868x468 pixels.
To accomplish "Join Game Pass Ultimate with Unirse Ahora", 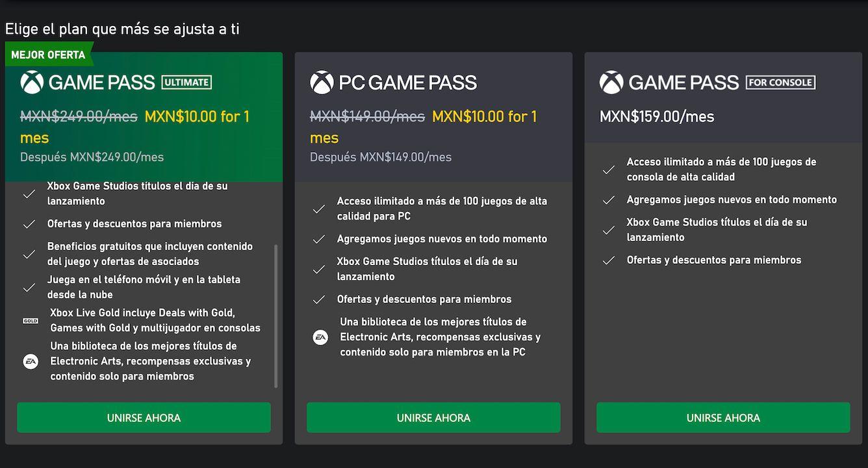I will pyautogui.click(x=144, y=417).
